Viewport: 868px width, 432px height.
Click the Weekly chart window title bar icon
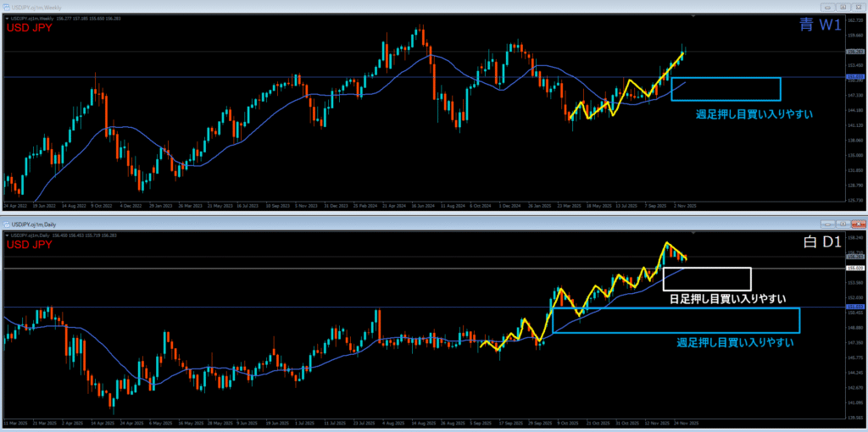click(6, 8)
